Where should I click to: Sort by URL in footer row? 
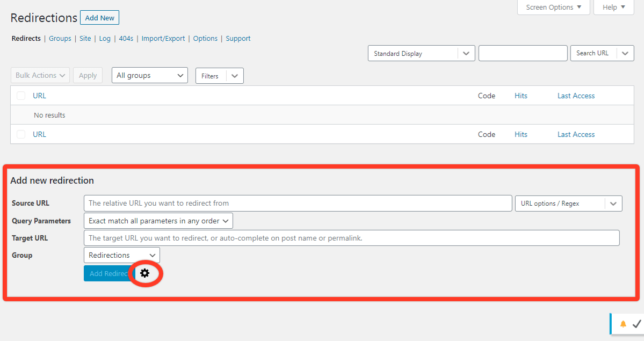(x=39, y=134)
